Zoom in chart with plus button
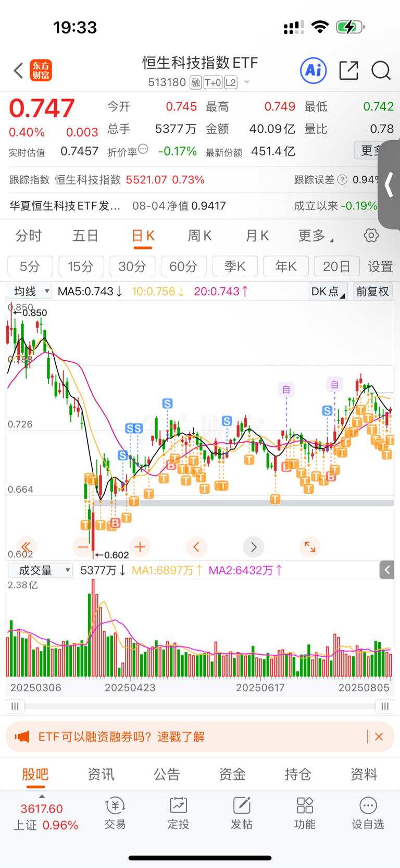400x868 pixels. tap(140, 546)
